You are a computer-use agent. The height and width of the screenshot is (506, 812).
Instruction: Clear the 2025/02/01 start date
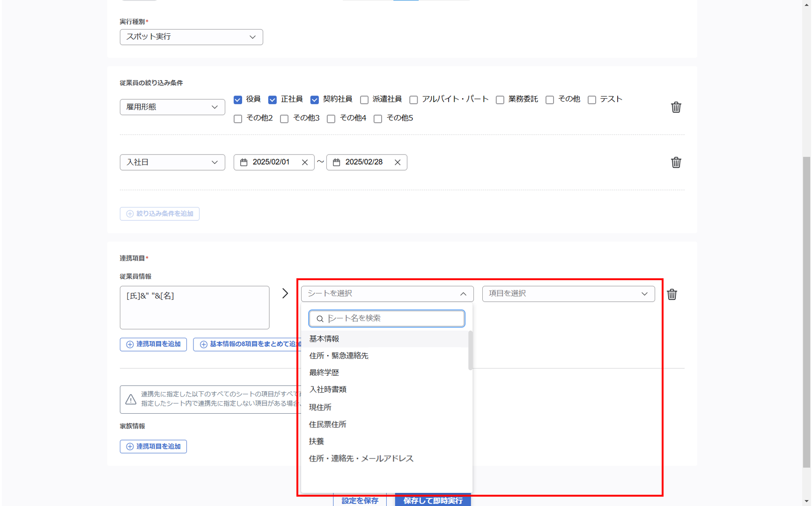pos(305,162)
